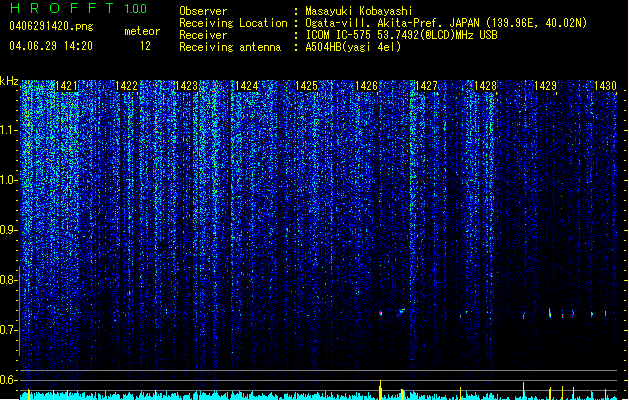Click time marker 1430
629x400 pixels.
(605, 86)
